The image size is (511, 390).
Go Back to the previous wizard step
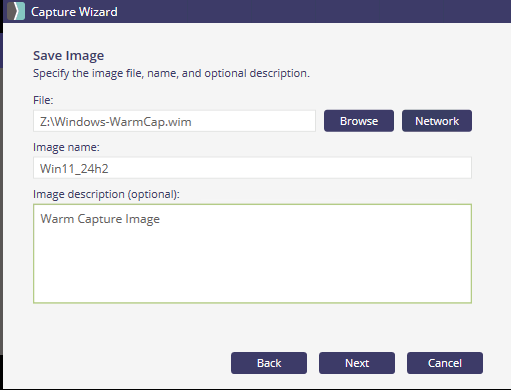[x=269, y=363]
